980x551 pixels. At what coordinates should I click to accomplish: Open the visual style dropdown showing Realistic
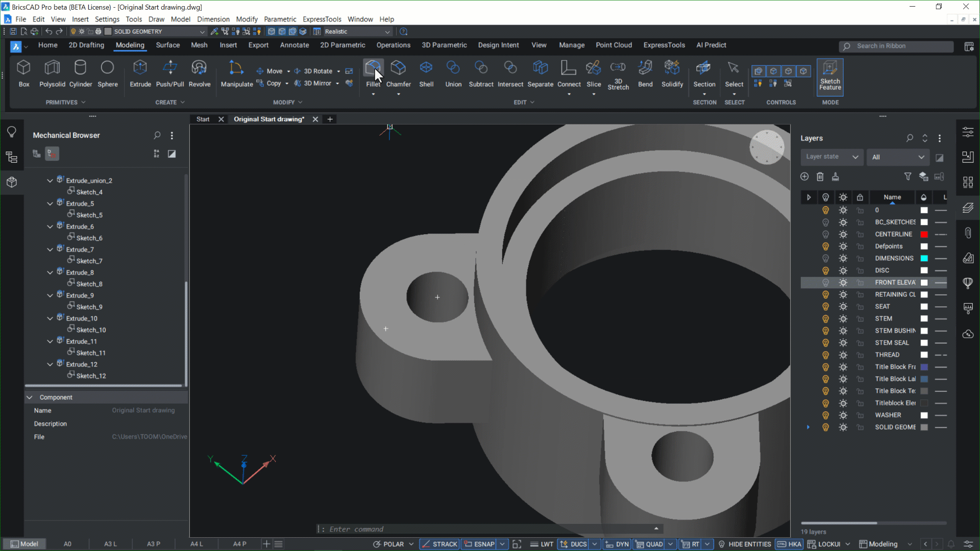point(352,31)
